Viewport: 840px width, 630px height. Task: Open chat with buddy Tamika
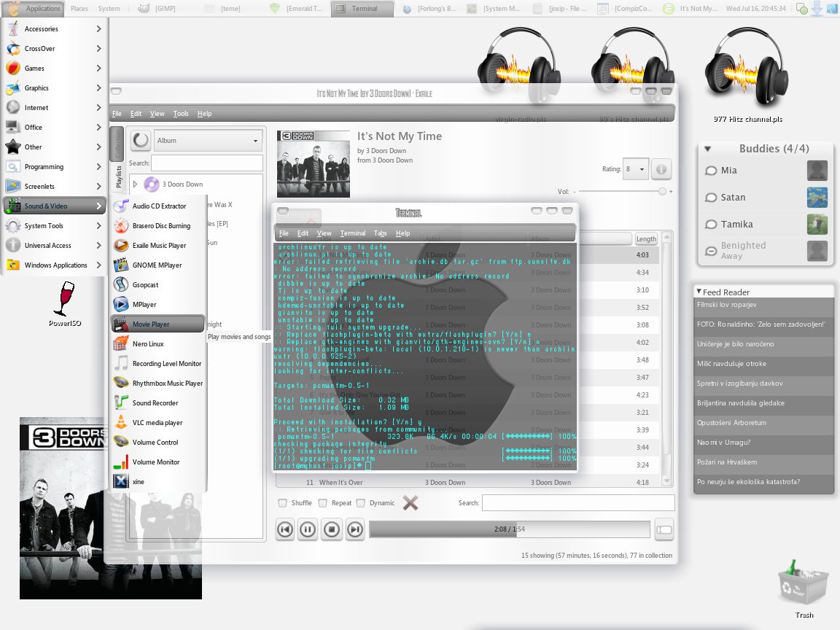765,224
